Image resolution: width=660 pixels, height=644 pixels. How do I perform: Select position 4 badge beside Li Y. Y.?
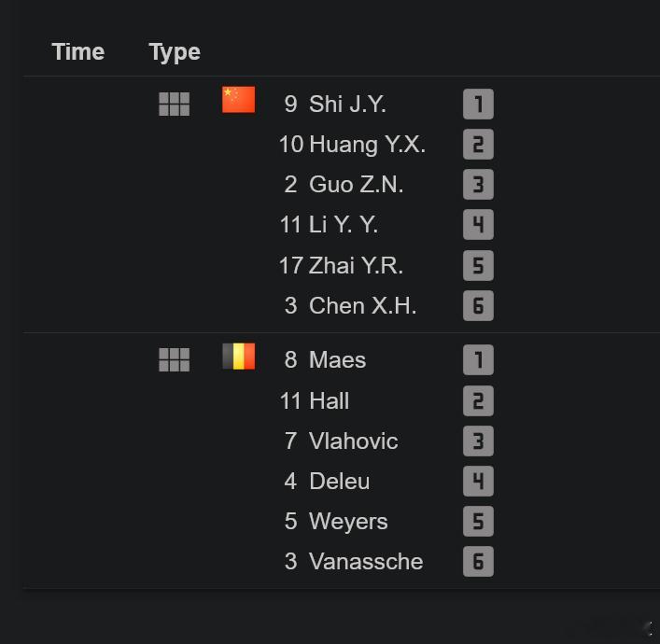click(478, 224)
